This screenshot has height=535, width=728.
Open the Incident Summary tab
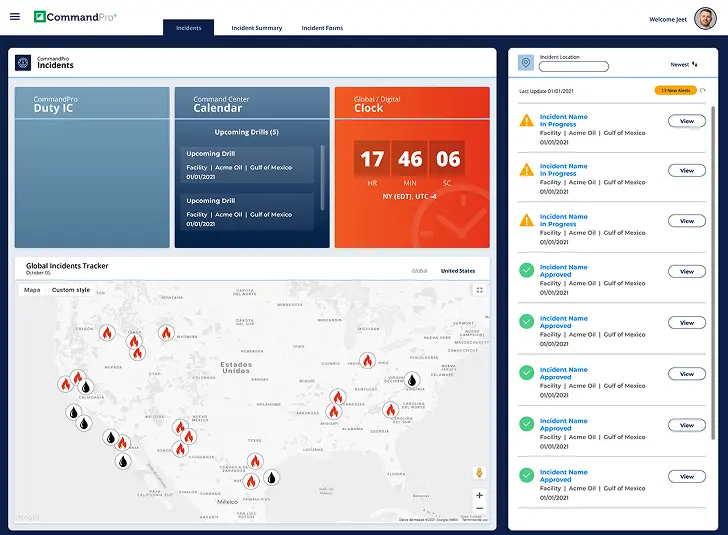coord(256,28)
